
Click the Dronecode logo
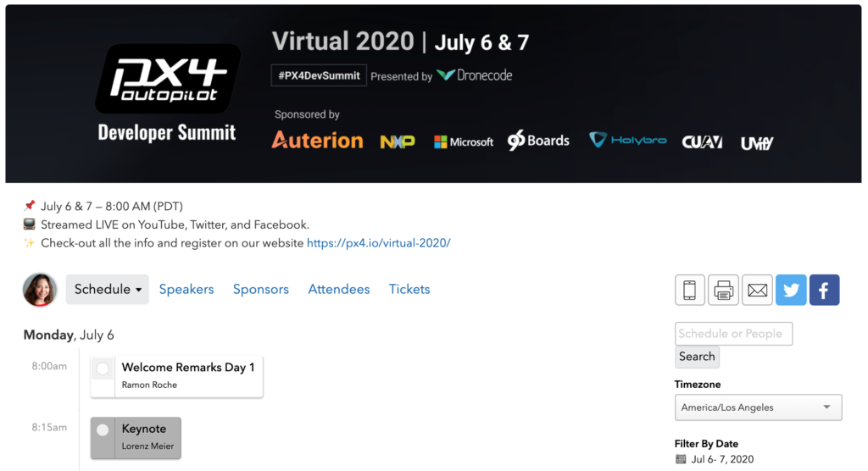[x=475, y=75]
